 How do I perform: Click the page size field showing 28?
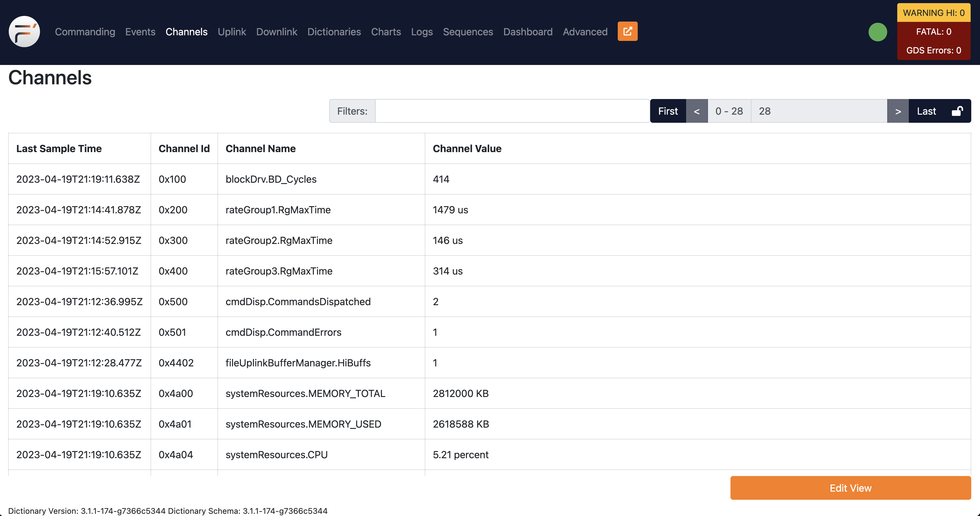pyautogui.click(x=818, y=111)
